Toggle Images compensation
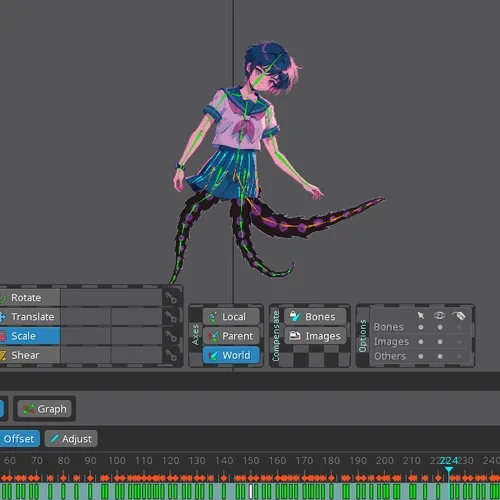The width and height of the screenshot is (500, 500). 315,336
